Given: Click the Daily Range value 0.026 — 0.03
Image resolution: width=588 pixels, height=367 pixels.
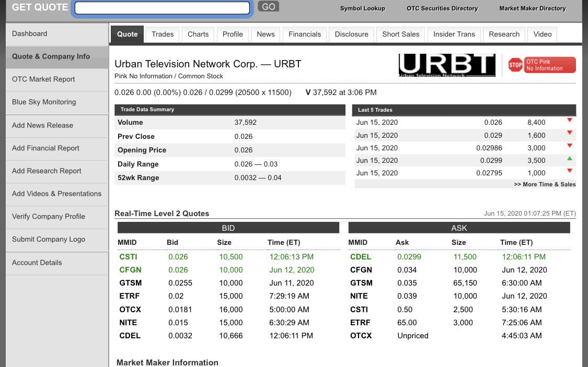Looking at the screenshot, I should point(256,164).
